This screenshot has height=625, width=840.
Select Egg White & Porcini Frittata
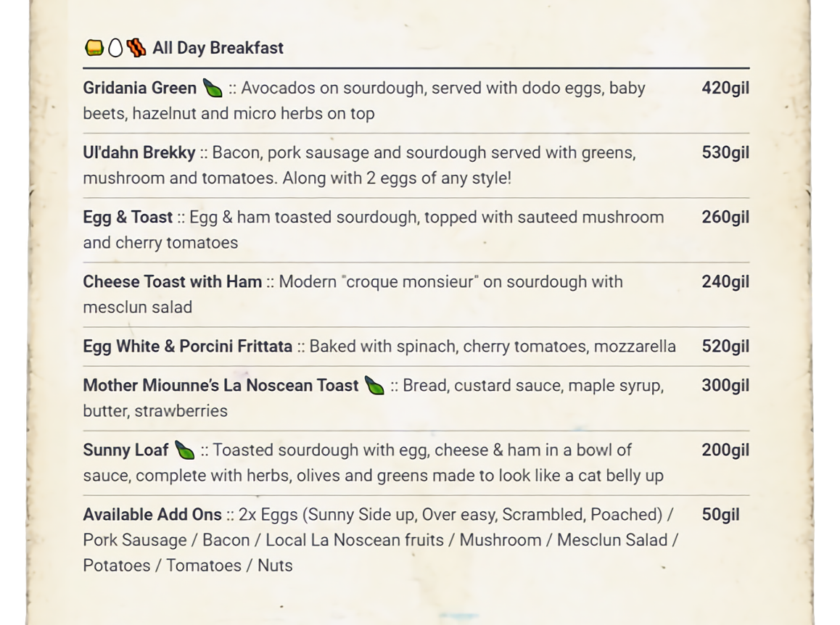tap(187, 347)
